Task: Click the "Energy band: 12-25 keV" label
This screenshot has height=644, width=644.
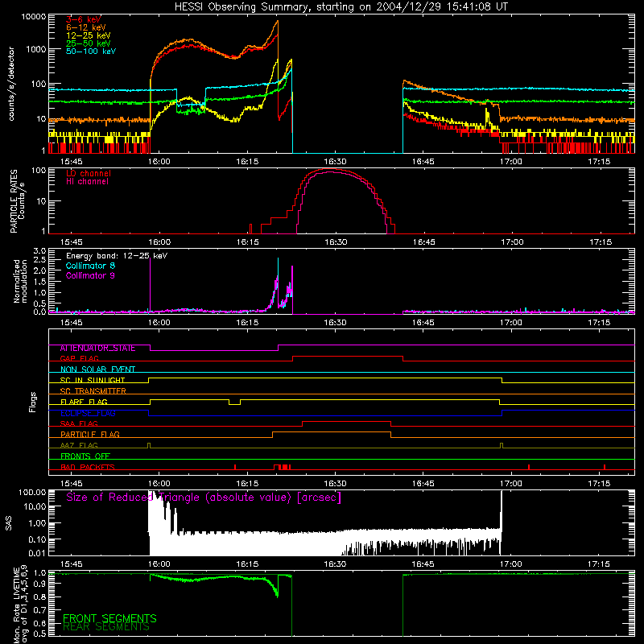Action: coord(117,256)
